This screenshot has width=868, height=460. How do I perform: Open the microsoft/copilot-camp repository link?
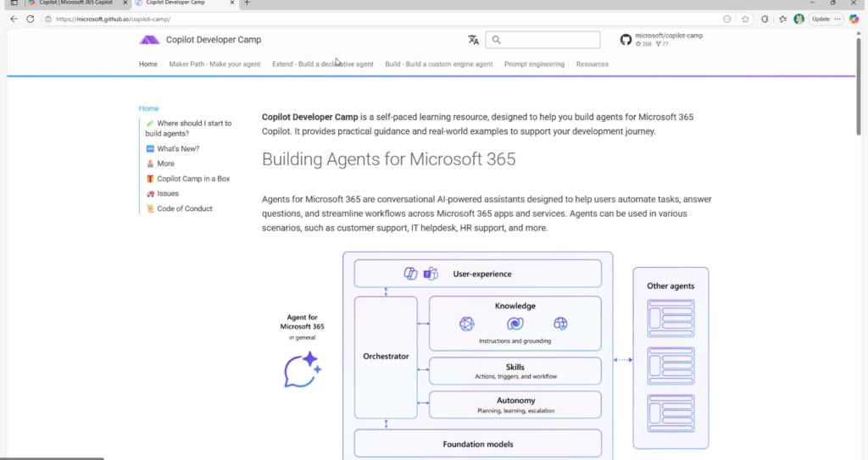click(669, 36)
